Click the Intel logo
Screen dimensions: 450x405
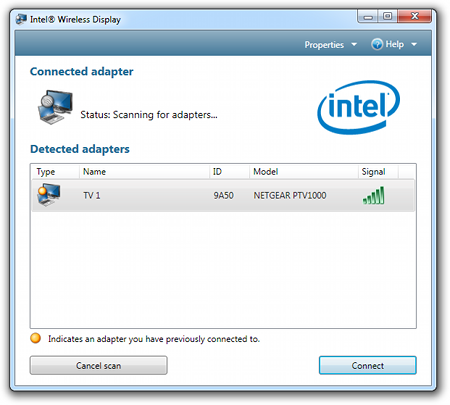pyautogui.click(x=359, y=107)
